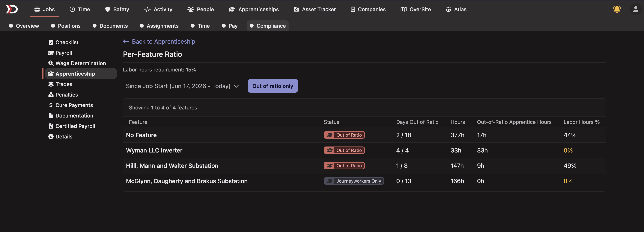
Task: Toggle the Out of ratio only filter
Action: [273, 86]
